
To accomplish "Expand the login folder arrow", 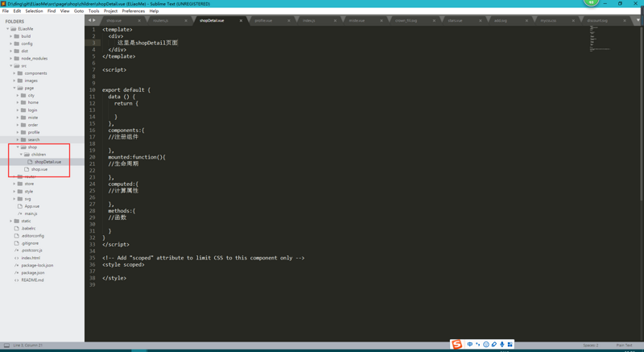I will click(x=18, y=110).
